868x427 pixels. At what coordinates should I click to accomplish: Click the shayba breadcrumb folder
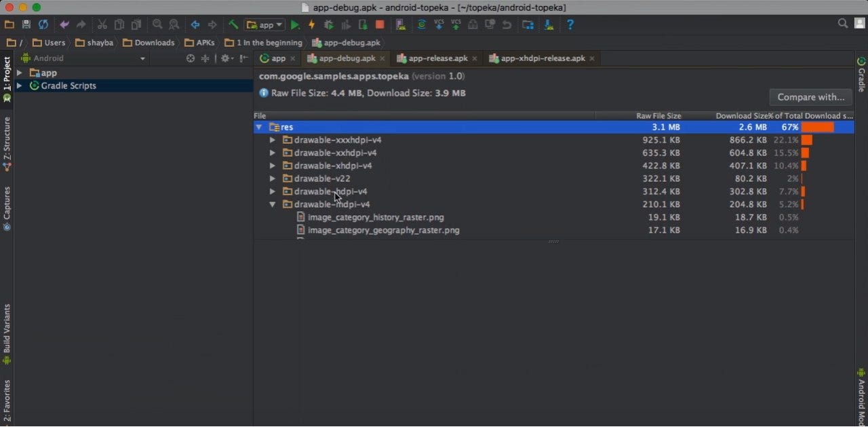[94, 43]
